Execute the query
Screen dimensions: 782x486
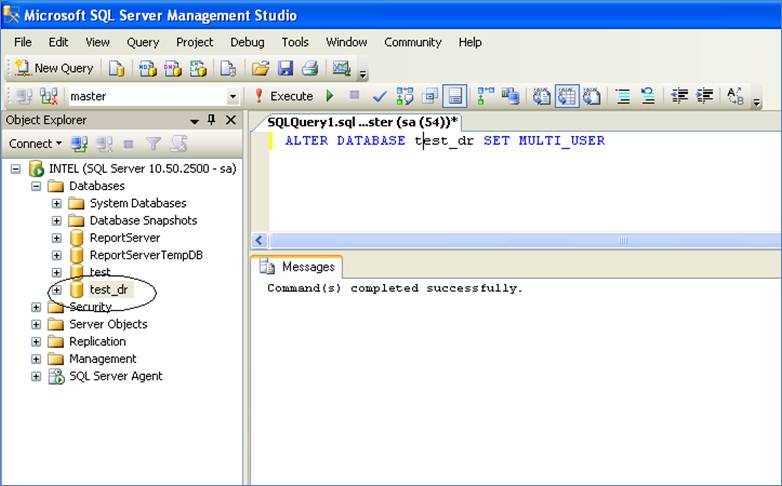point(283,96)
